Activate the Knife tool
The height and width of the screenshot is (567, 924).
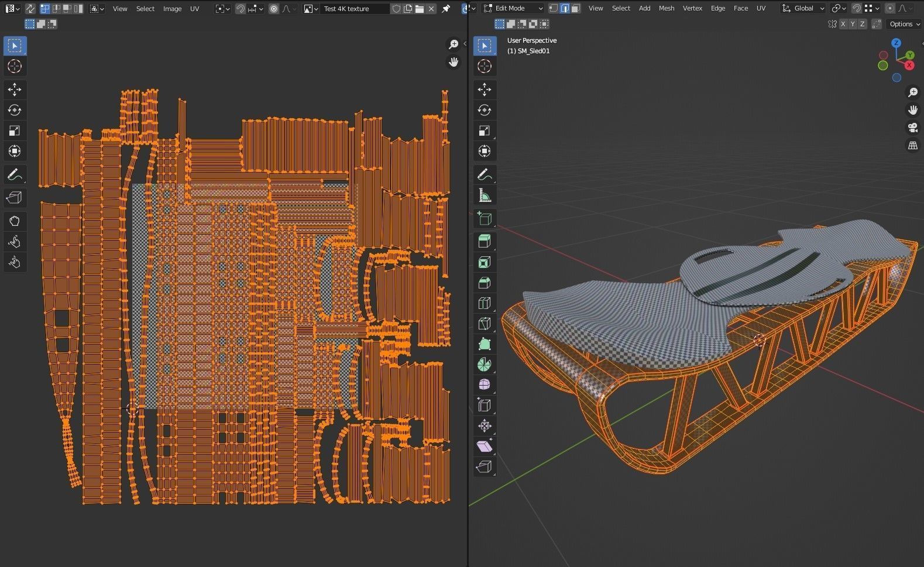pos(485,324)
